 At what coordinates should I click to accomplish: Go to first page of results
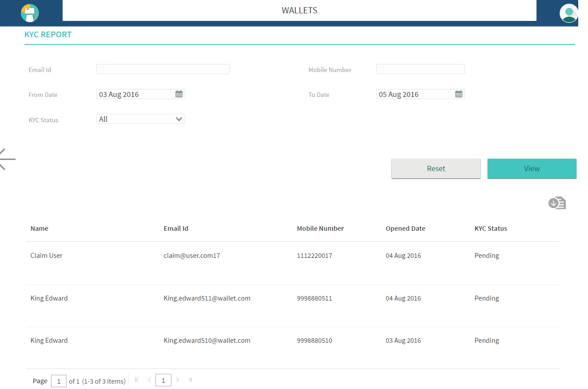pos(137,380)
